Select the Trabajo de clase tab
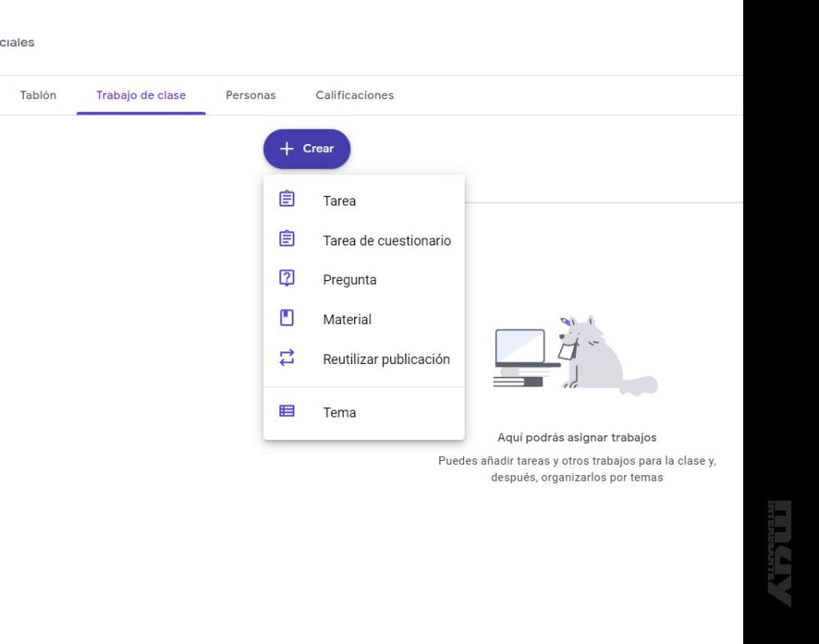819x644 pixels. (x=141, y=95)
